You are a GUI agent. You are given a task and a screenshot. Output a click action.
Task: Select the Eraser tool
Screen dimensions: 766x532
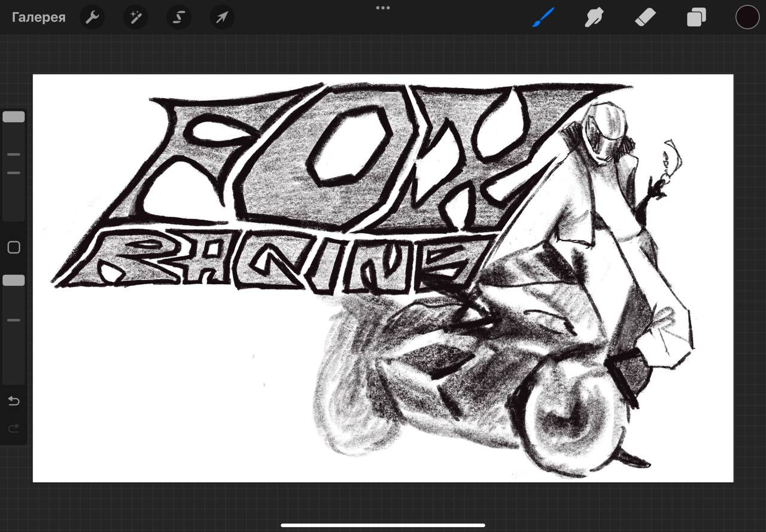[x=645, y=17]
